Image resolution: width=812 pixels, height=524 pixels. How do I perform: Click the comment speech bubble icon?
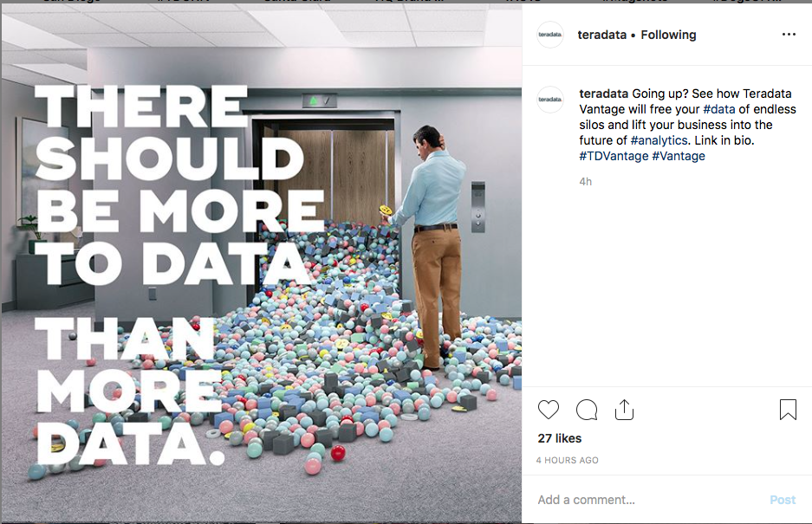pyautogui.click(x=587, y=410)
